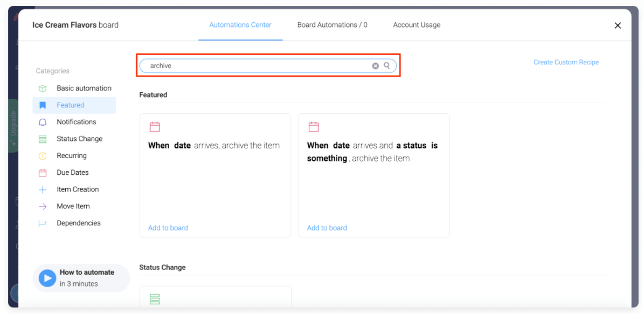
Task: Click the Move Item arrow icon
Action: [43, 207]
